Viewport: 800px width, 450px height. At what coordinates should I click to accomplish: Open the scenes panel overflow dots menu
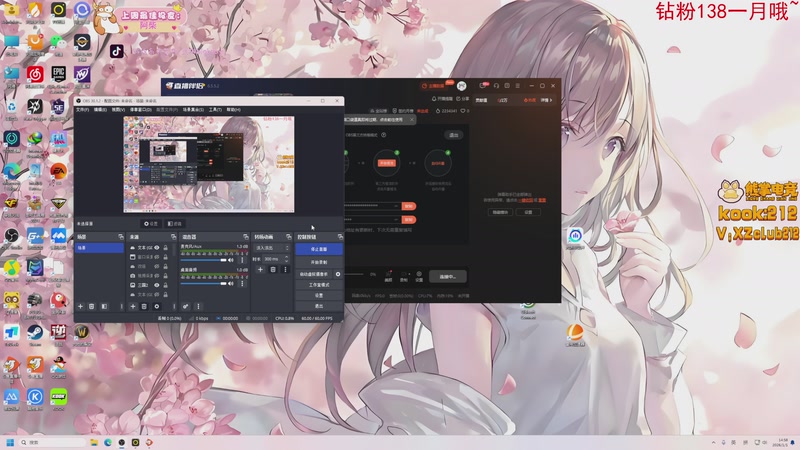[121, 307]
